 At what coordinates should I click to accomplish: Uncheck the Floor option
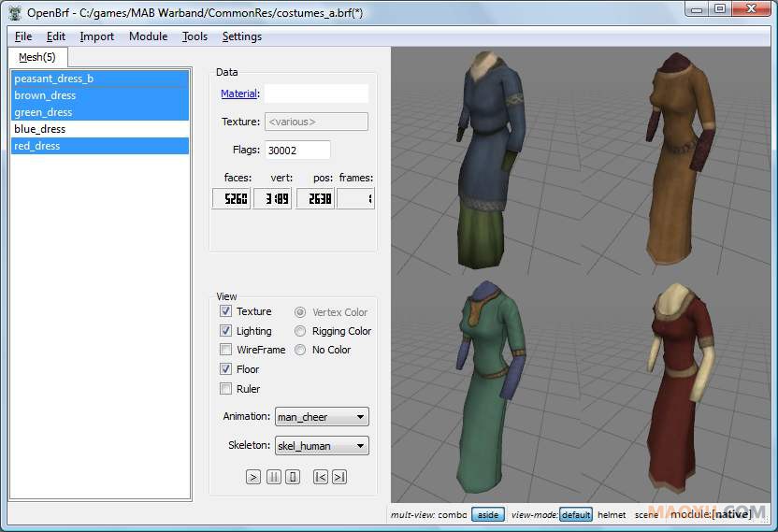225,368
